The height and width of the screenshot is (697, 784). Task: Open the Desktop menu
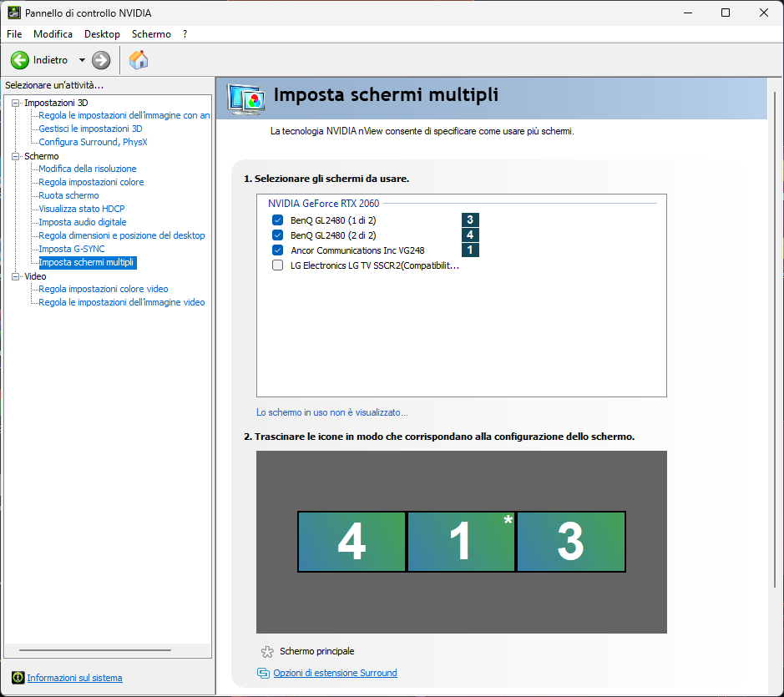coord(102,34)
